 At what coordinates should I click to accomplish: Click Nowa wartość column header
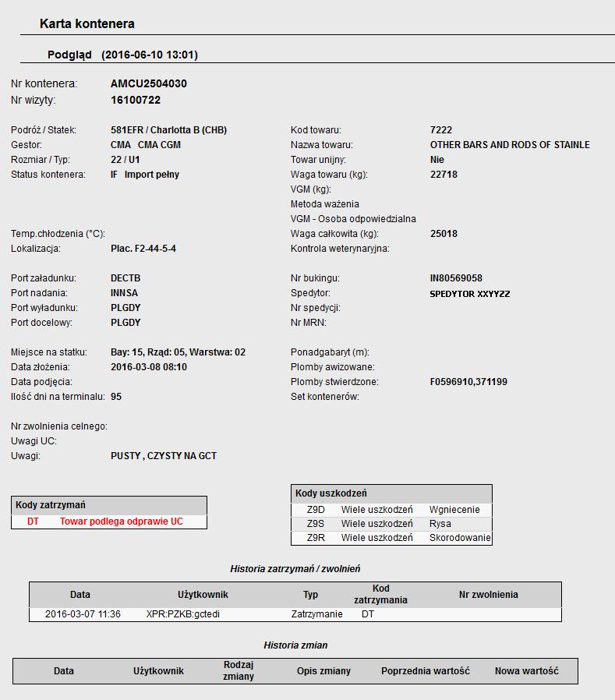click(x=527, y=671)
